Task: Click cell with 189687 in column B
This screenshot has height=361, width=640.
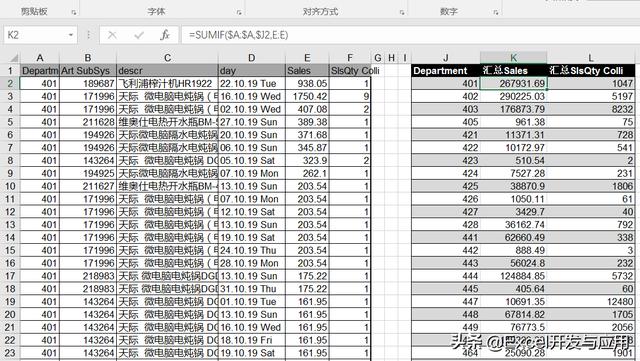Action: [88, 83]
